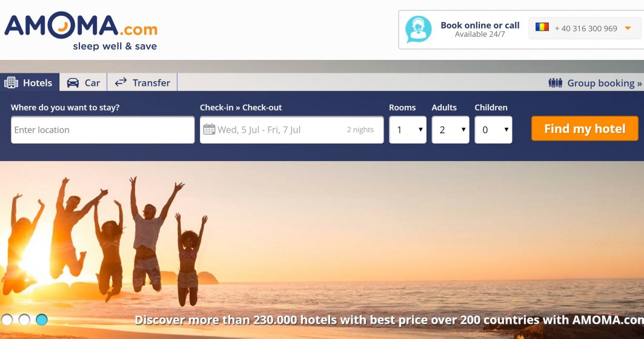Click the Enter location input field
This screenshot has width=644, height=339.
point(102,130)
